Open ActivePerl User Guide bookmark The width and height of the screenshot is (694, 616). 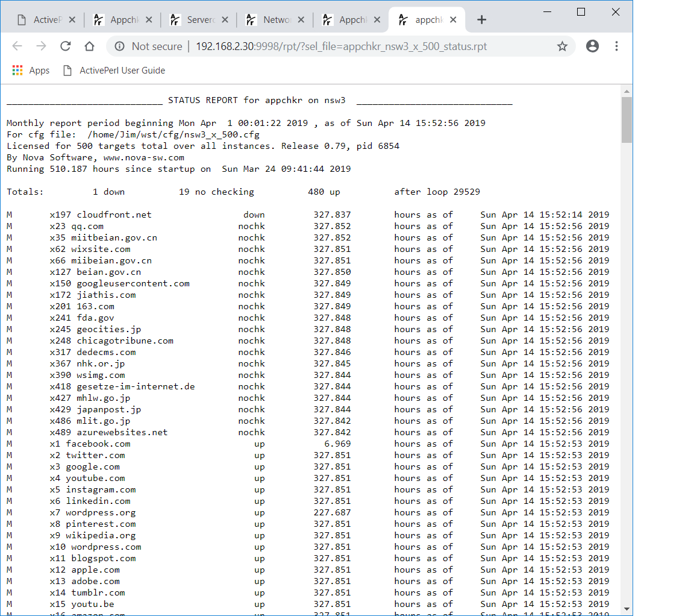tap(114, 71)
